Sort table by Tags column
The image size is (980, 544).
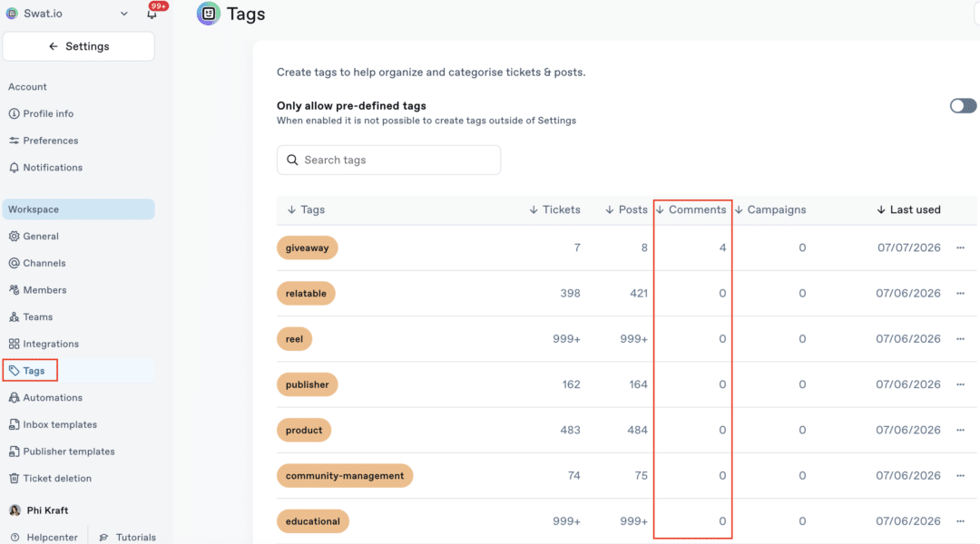(x=307, y=209)
